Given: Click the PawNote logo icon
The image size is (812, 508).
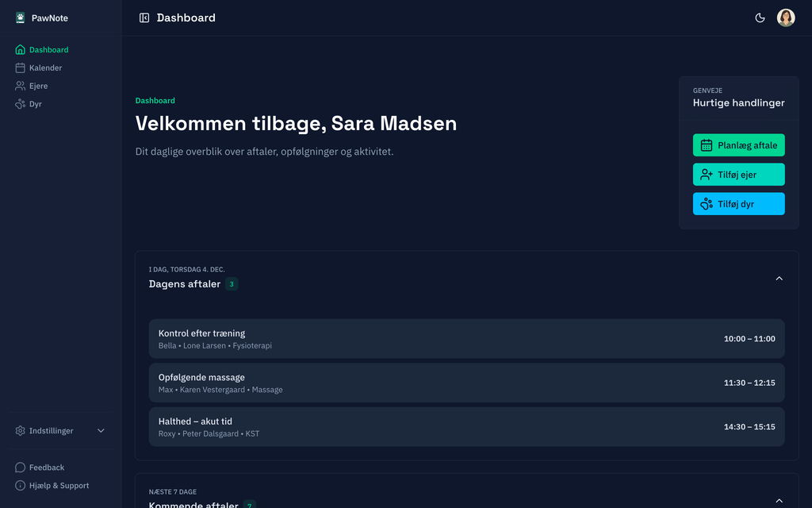Looking at the screenshot, I should pyautogui.click(x=21, y=17).
